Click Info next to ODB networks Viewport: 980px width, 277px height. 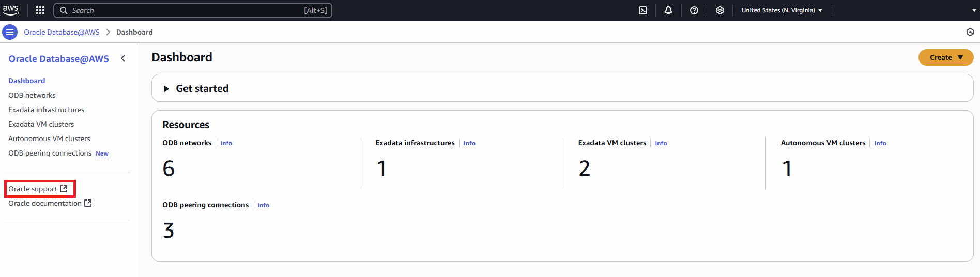tap(226, 143)
